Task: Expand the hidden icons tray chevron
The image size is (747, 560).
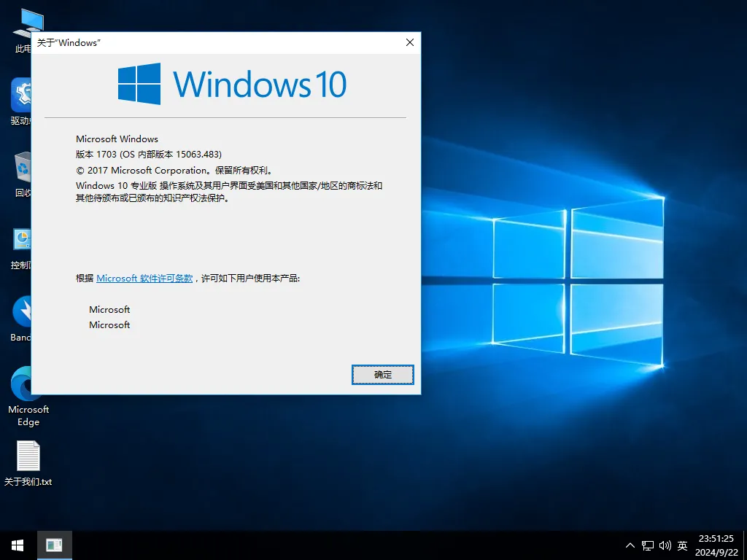Action: [x=629, y=545]
